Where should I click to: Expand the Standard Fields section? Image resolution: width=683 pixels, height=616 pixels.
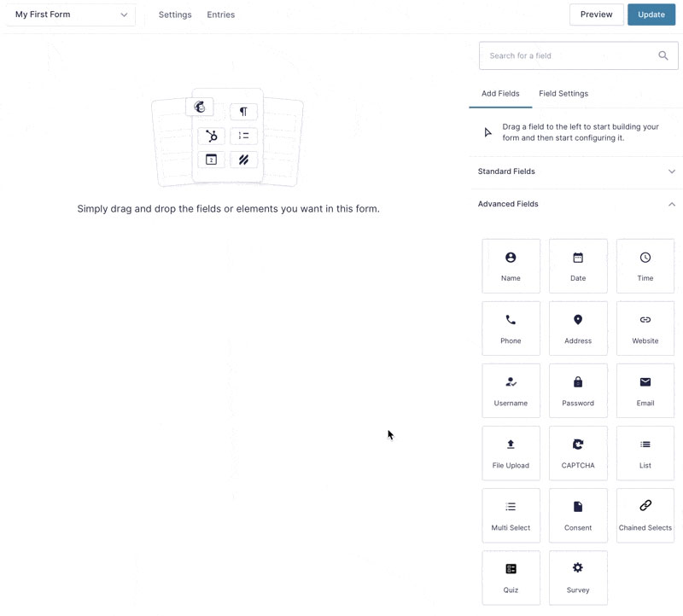(x=576, y=171)
